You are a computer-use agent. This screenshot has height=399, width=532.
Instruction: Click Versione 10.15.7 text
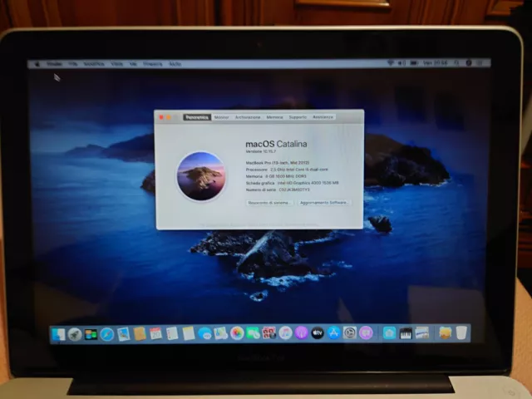tap(260, 151)
